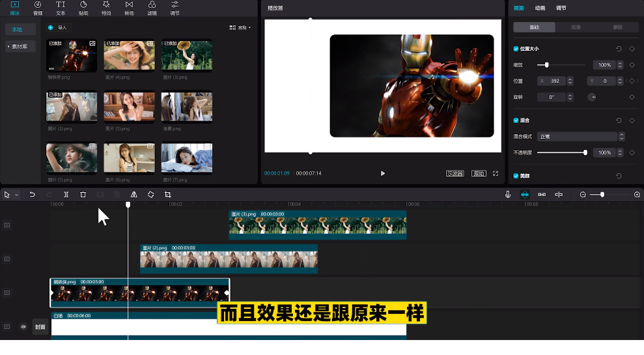
Task: Play the preview in the player
Action: (383, 173)
